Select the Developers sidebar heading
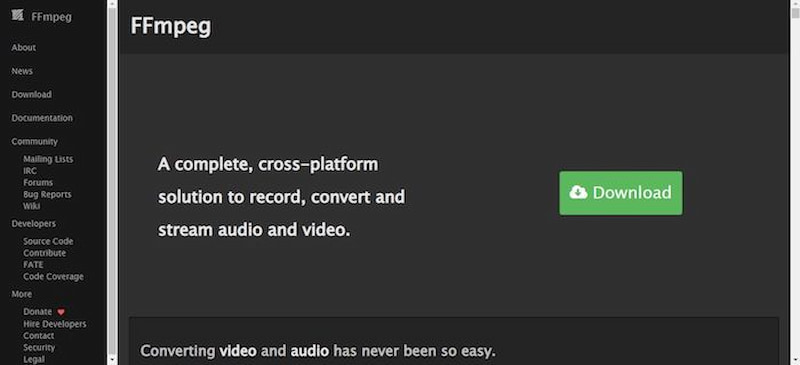 tap(34, 224)
